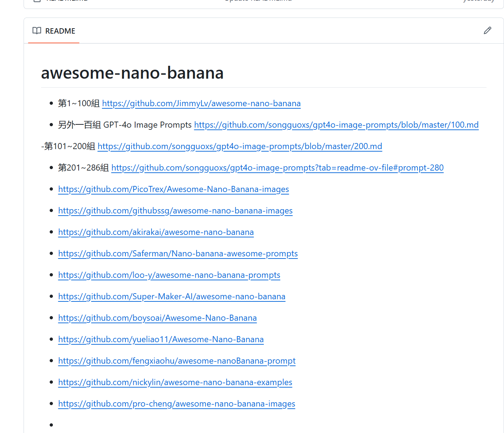Open the JimmyLv awesome-nano-banana link

(x=201, y=104)
